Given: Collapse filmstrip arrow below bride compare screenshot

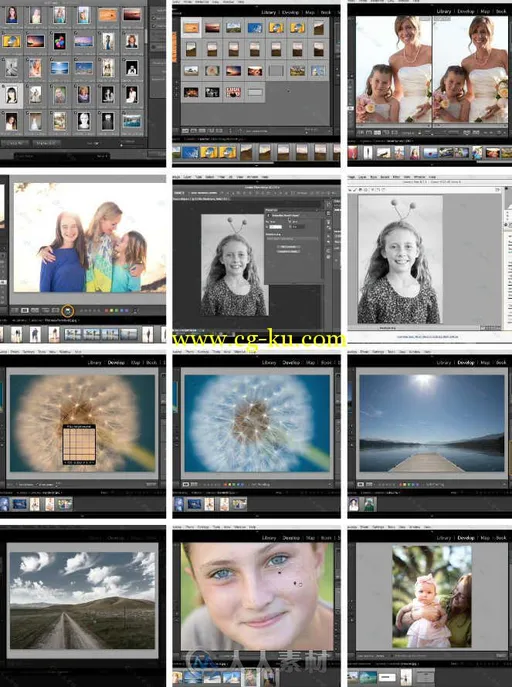Looking at the screenshot, I should pos(431,165).
